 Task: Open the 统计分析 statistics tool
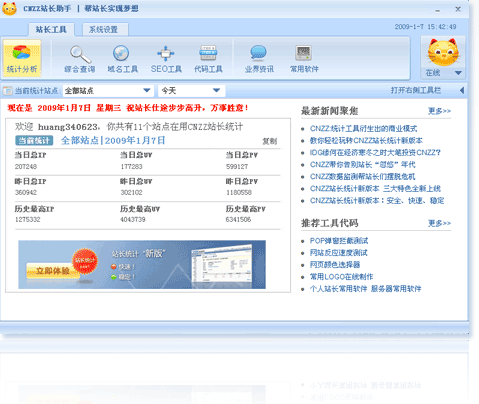[22, 58]
